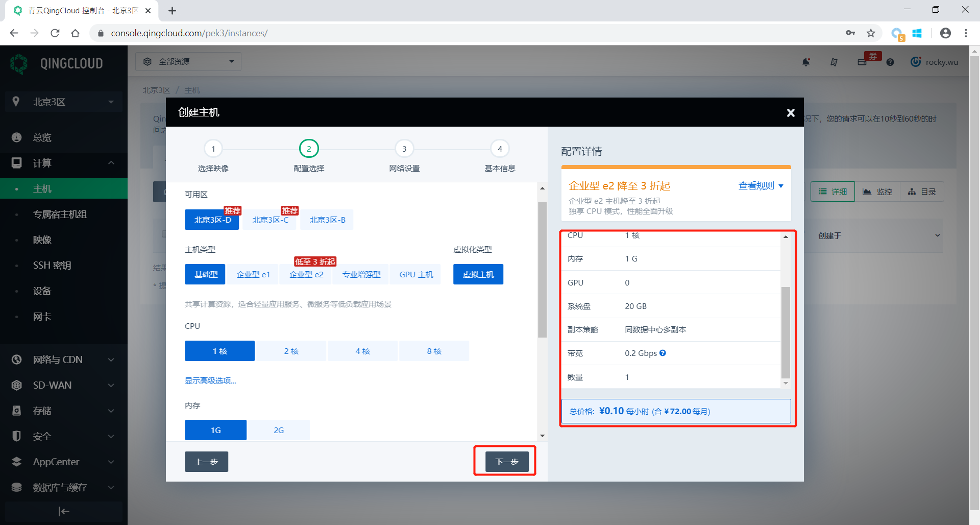Screen dimensions: 980x525
Task: Open SSH 密钥 in sidebar
Action: 64,265
